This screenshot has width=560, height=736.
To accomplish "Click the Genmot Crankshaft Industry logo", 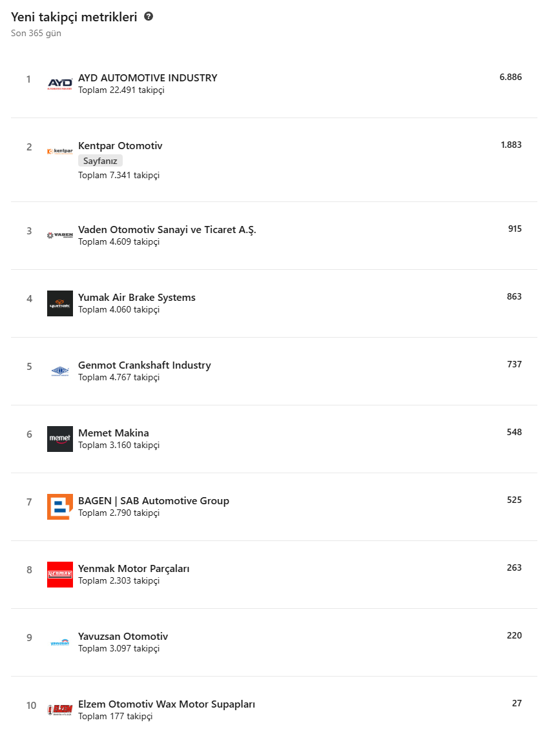I will 59,371.
